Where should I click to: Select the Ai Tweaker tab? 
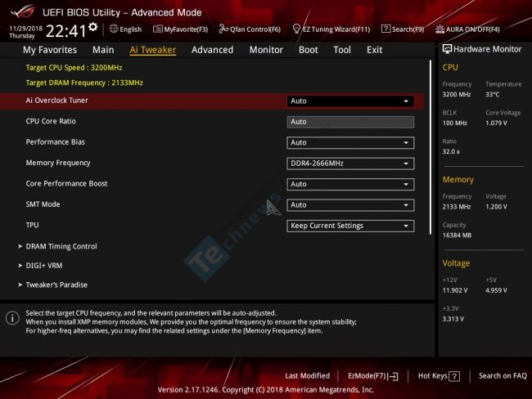(x=153, y=50)
